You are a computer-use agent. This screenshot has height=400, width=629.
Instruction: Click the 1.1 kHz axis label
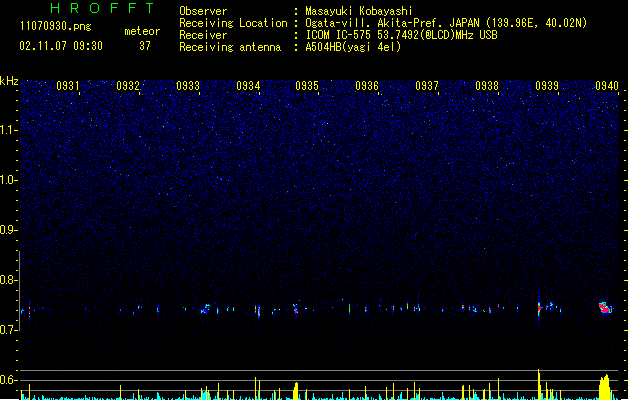tap(8, 130)
